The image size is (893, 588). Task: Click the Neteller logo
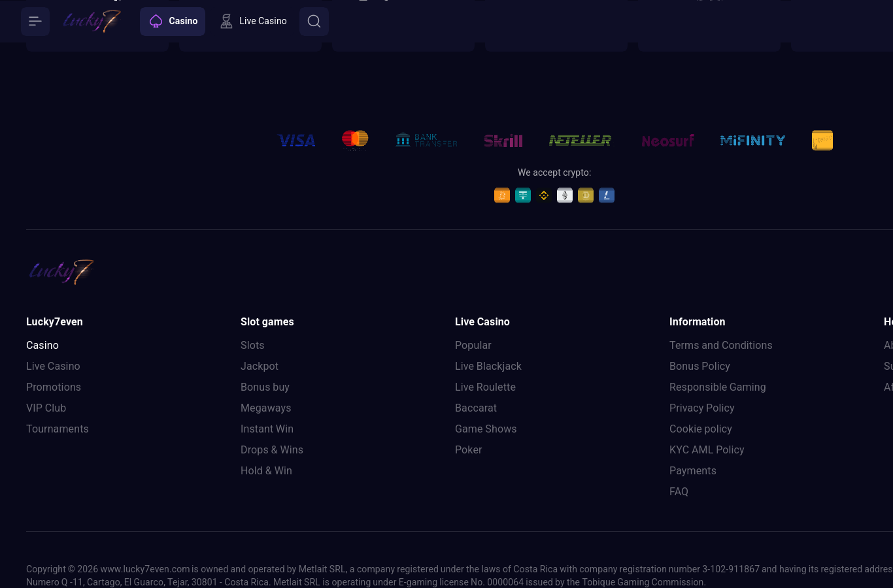coord(581,140)
